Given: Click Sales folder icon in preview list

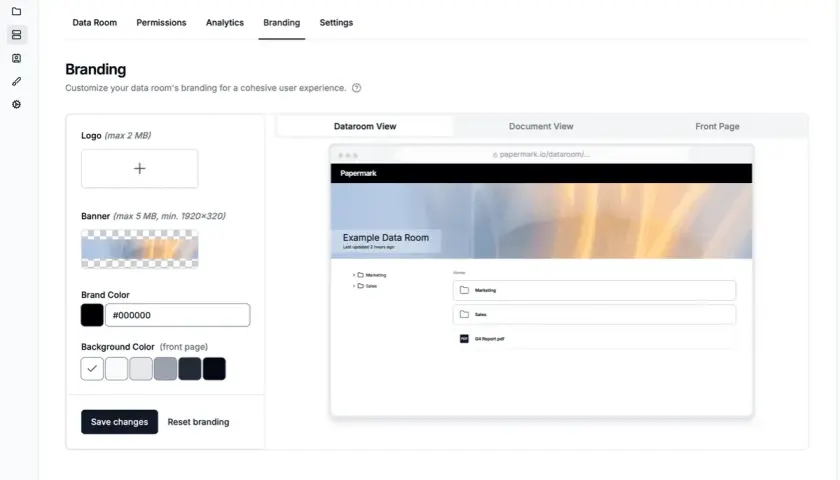Looking at the screenshot, I should (x=464, y=314).
